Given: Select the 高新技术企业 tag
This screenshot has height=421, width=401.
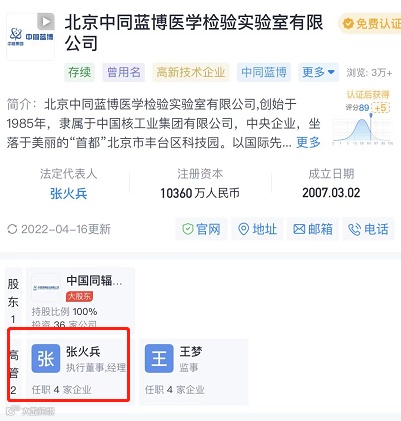Looking at the screenshot, I should [191, 72].
